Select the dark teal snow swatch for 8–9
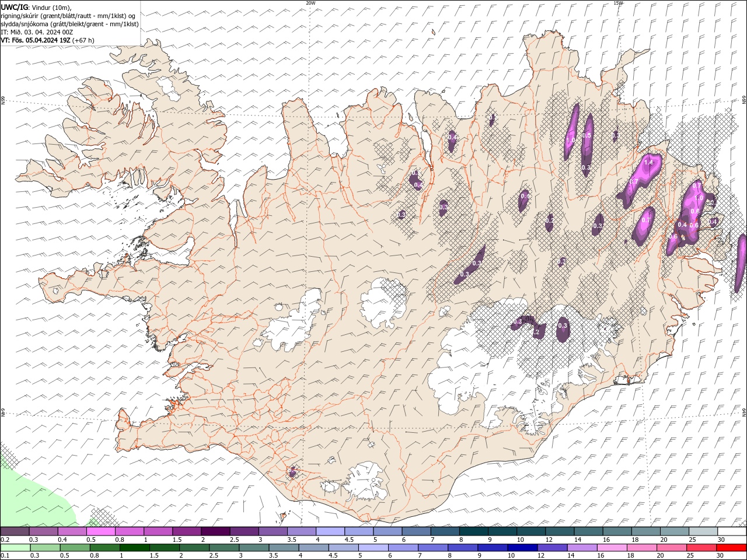The image size is (747, 560). tap(473, 531)
